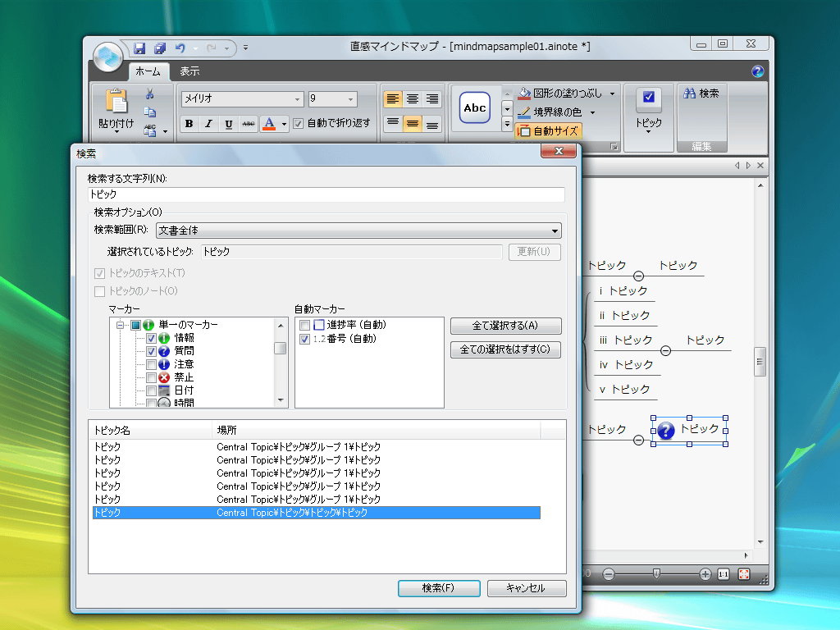This screenshot has height=630, width=840.
Task: Click the Save icon in quick access toolbar
Action: (139, 48)
